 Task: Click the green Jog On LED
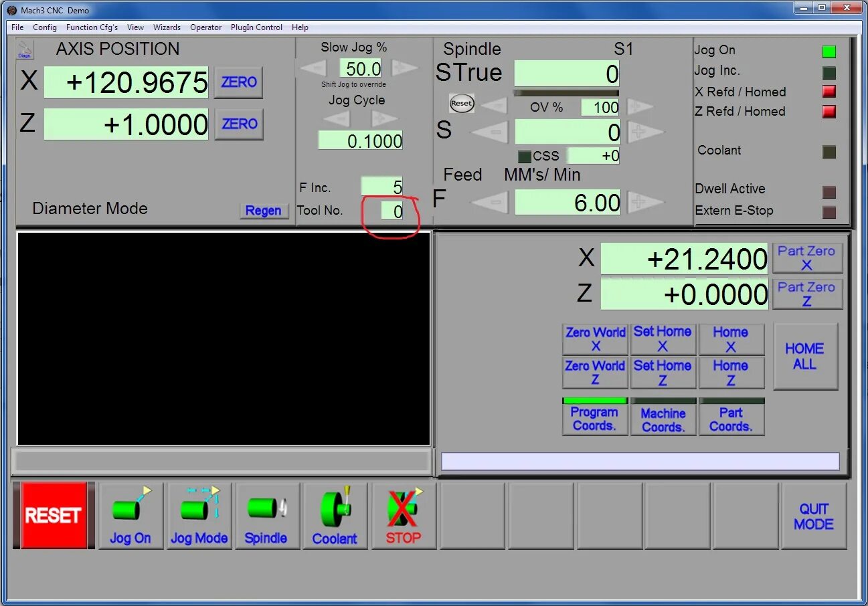click(x=829, y=52)
